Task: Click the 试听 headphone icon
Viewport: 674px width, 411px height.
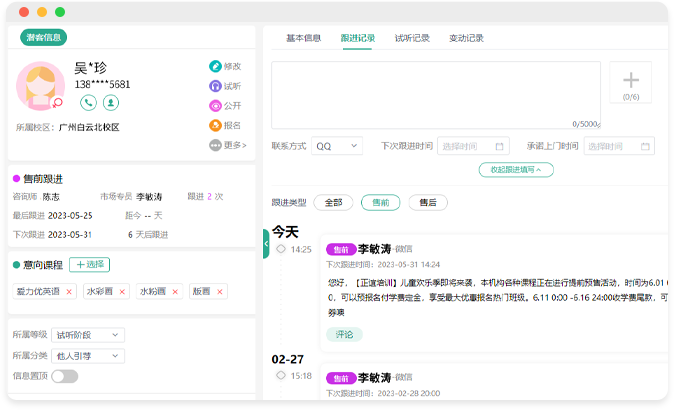Action: [x=215, y=86]
